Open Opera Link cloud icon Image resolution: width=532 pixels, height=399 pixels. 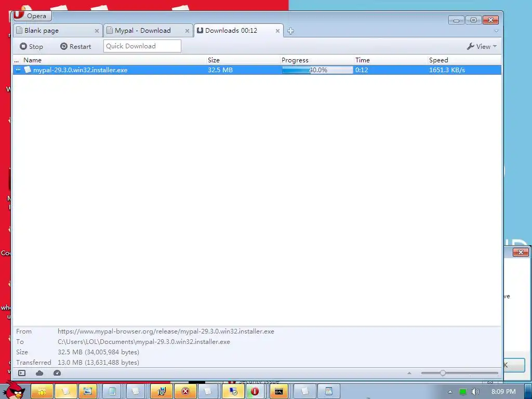pos(39,373)
